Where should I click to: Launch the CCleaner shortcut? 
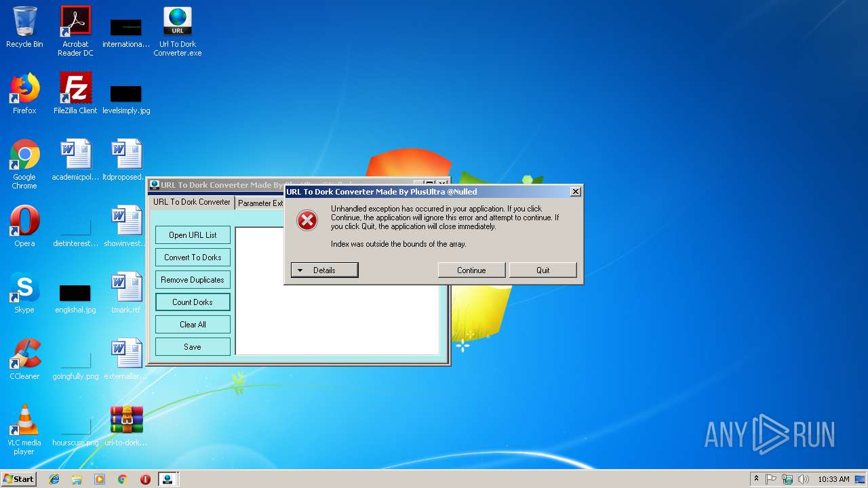24,359
